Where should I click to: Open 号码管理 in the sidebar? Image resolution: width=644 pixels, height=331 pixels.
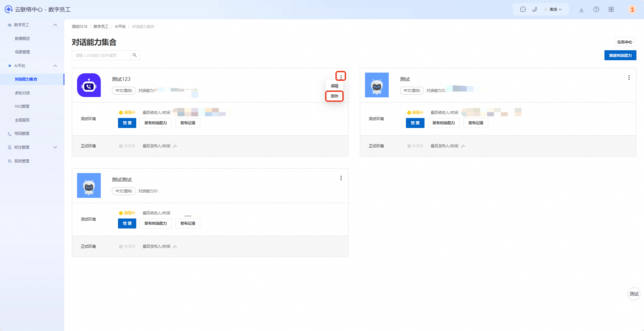coord(22,134)
